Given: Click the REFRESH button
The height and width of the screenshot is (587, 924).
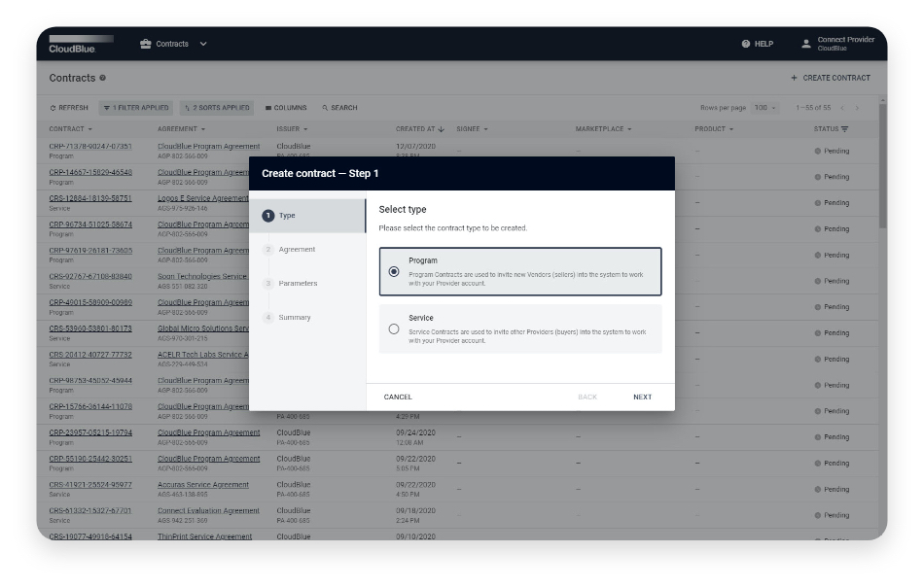Looking at the screenshot, I should click(x=69, y=108).
